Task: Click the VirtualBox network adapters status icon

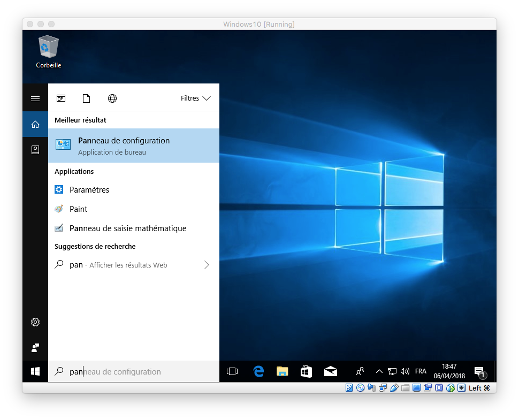Action: pos(383,388)
